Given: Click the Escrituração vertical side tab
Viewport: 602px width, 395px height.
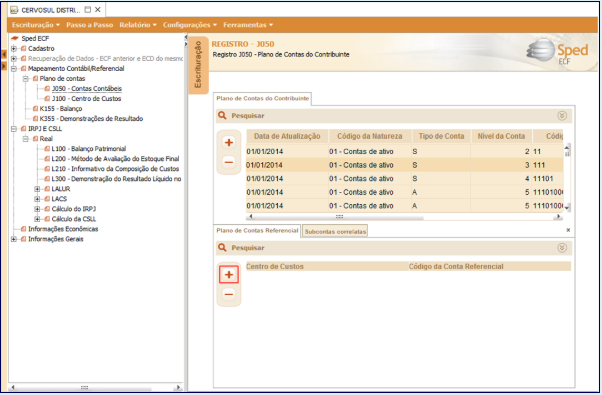Looking at the screenshot, I should click(198, 65).
